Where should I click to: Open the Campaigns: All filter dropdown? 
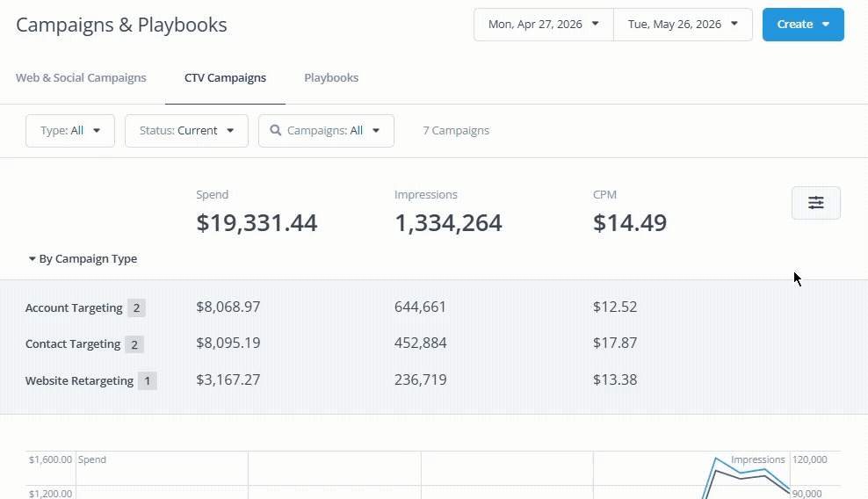click(326, 131)
